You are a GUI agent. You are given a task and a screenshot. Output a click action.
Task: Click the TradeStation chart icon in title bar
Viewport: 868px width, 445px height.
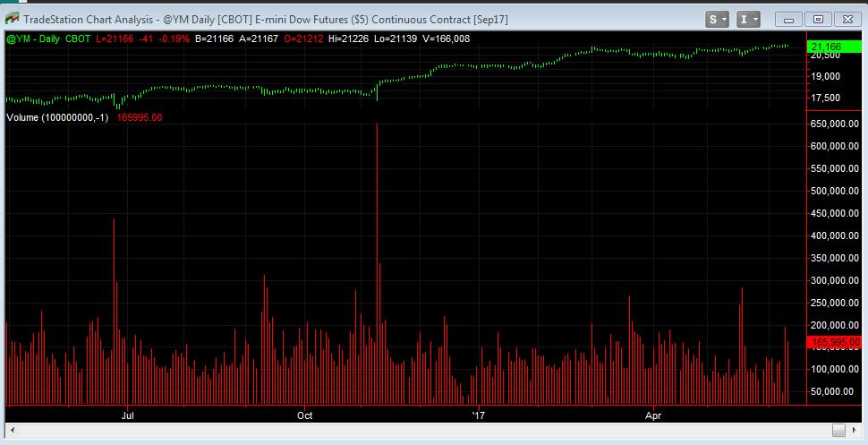(11, 20)
